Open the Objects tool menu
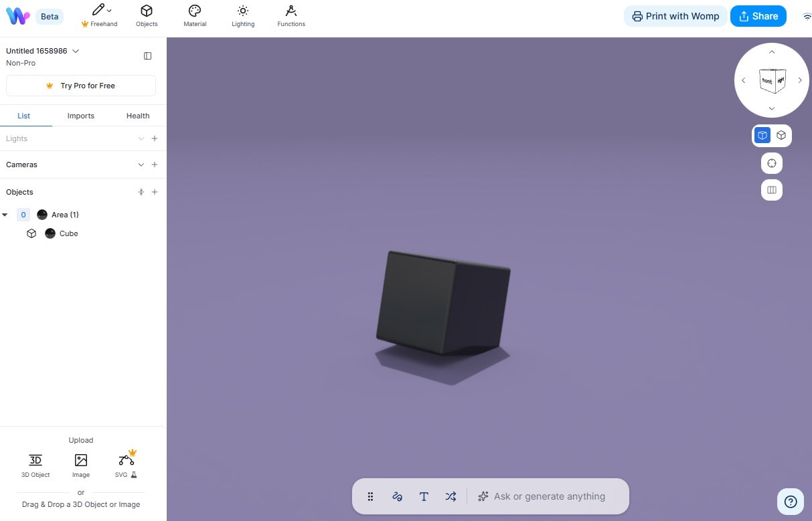 [147, 15]
